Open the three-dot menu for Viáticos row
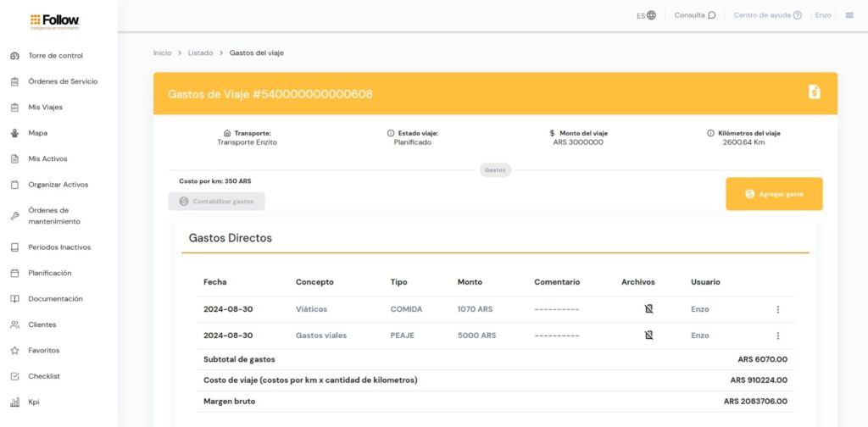 pyautogui.click(x=777, y=310)
